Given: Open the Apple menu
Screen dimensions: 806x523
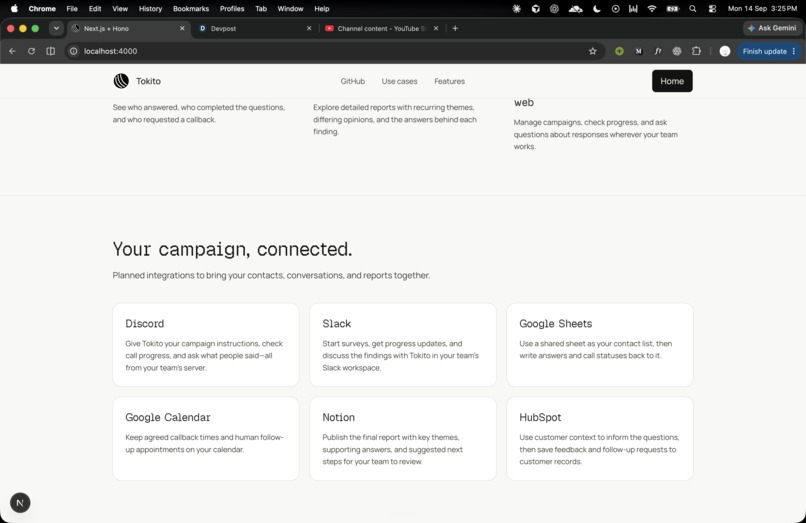Looking at the screenshot, I should tap(14, 8).
